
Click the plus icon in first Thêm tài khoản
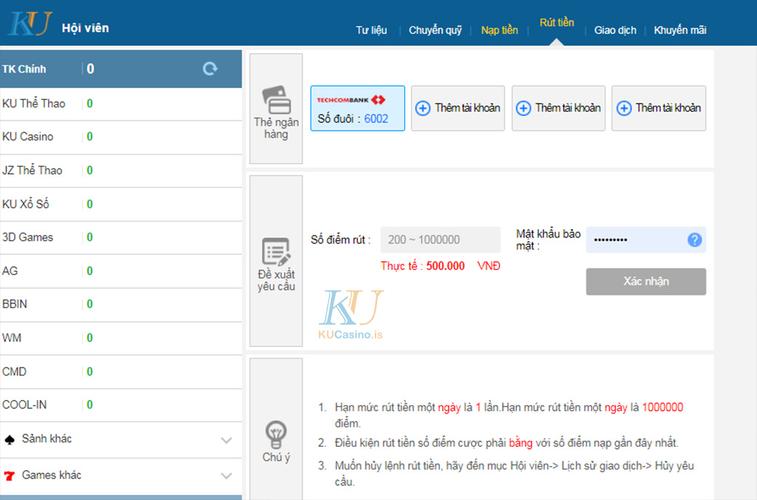(x=423, y=108)
